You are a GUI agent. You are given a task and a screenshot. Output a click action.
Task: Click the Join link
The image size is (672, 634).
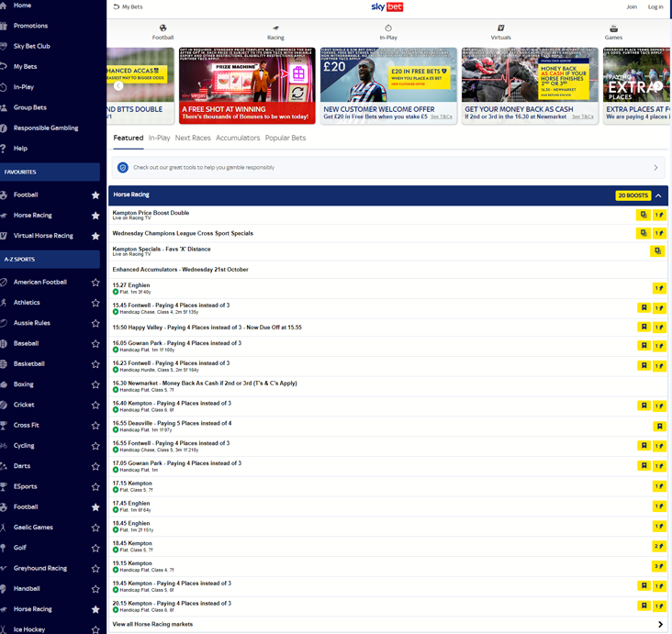click(x=632, y=6)
